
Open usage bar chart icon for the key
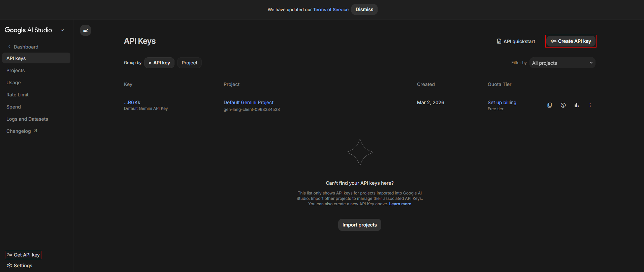(x=576, y=105)
